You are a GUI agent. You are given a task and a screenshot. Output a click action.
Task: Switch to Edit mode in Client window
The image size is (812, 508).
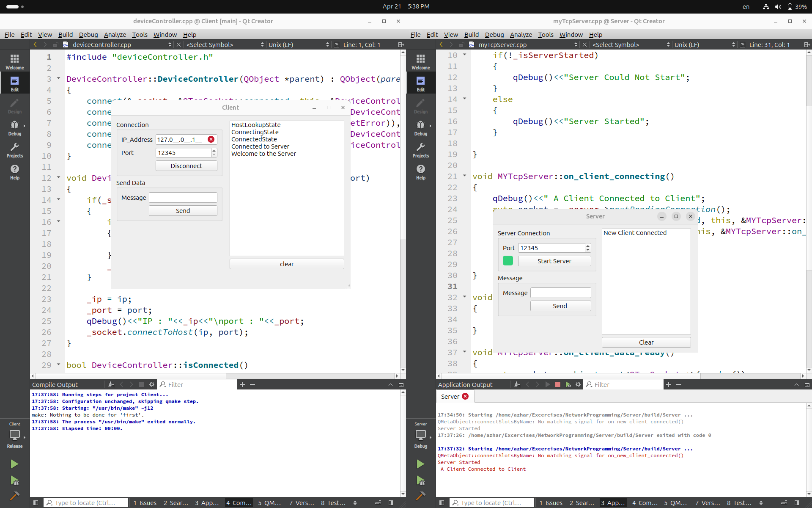pyautogui.click(x=15, y=84)
